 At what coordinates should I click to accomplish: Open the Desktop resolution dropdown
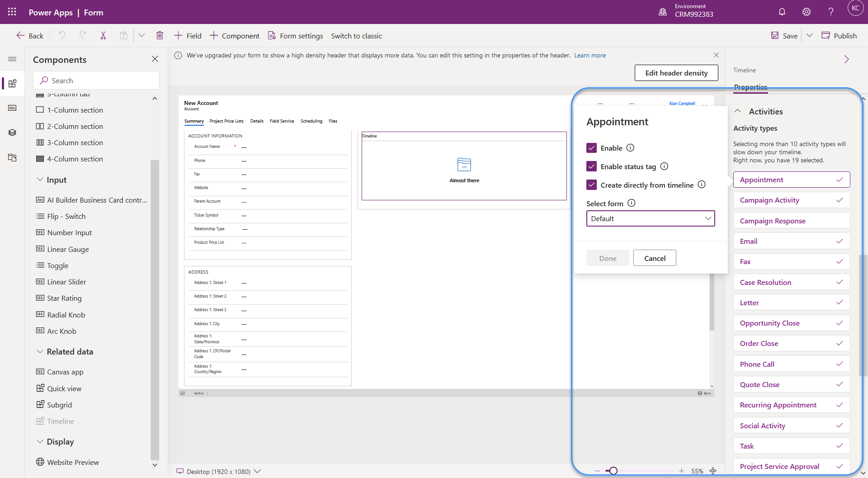pos(219,471)
